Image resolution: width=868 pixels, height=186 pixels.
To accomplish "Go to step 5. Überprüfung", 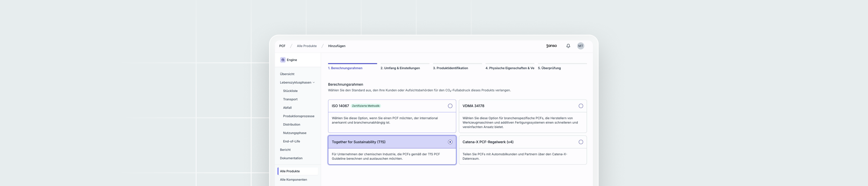I will [x=562, y=67].
